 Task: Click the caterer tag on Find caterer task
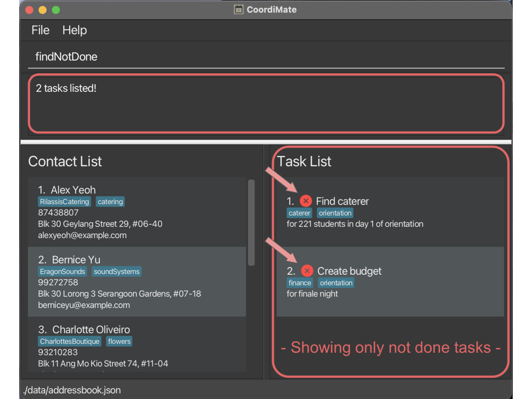tap(300, 213)
